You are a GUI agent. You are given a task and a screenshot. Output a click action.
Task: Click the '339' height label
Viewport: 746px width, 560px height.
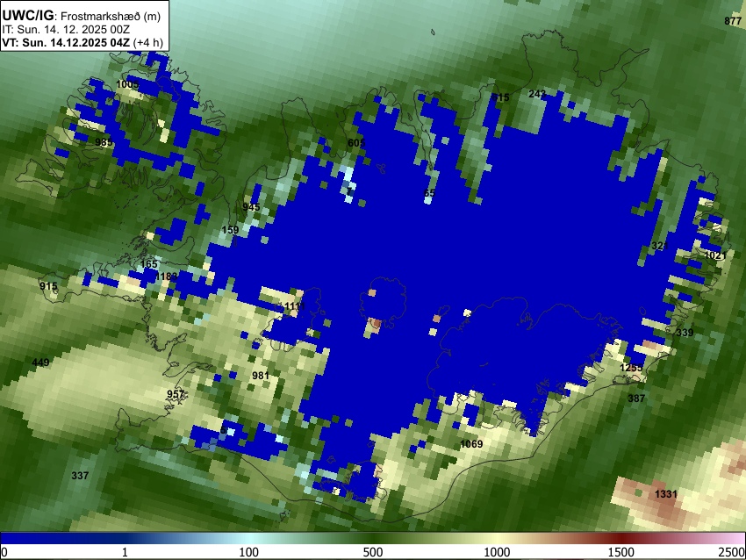[x=685, y=333]
